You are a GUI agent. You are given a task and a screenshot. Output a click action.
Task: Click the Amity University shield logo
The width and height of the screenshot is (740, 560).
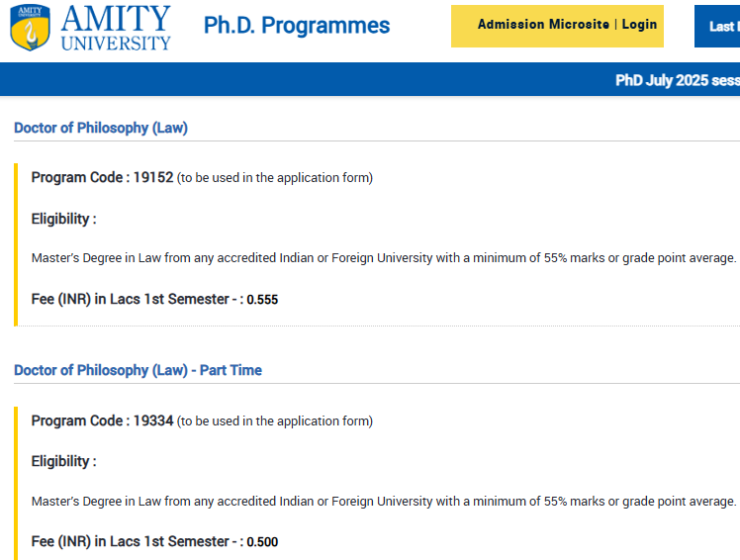[30, 28]
